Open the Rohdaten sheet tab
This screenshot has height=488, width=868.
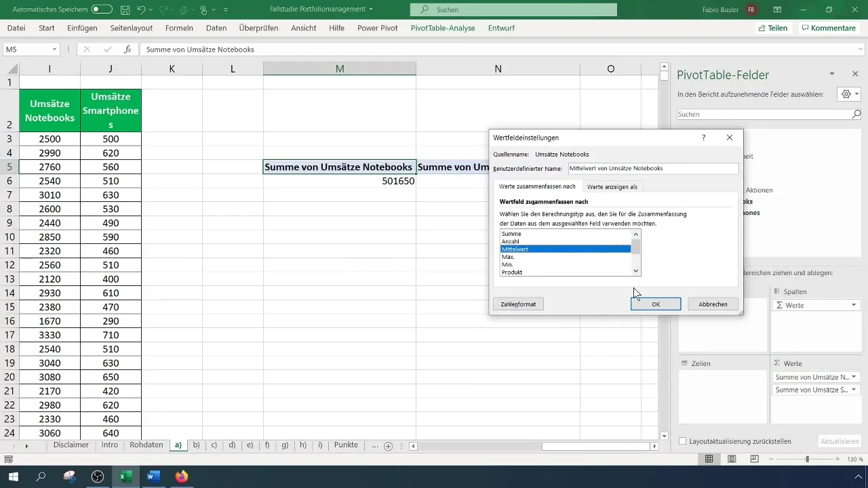pos(146,445)
